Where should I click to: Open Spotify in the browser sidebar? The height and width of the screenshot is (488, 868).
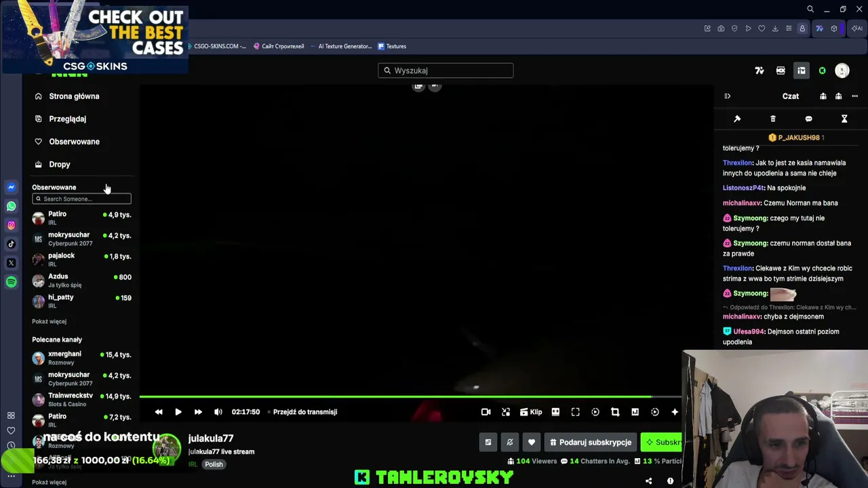(11, 282)
